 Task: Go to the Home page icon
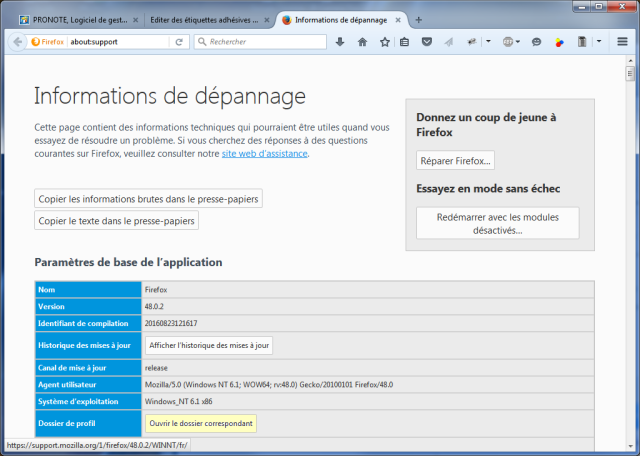coord(362,42)
